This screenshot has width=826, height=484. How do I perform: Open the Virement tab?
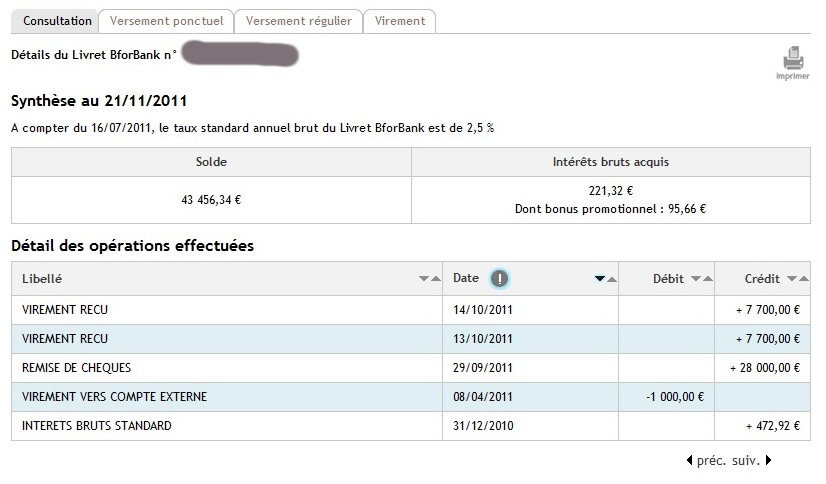[x=400, y=21]
